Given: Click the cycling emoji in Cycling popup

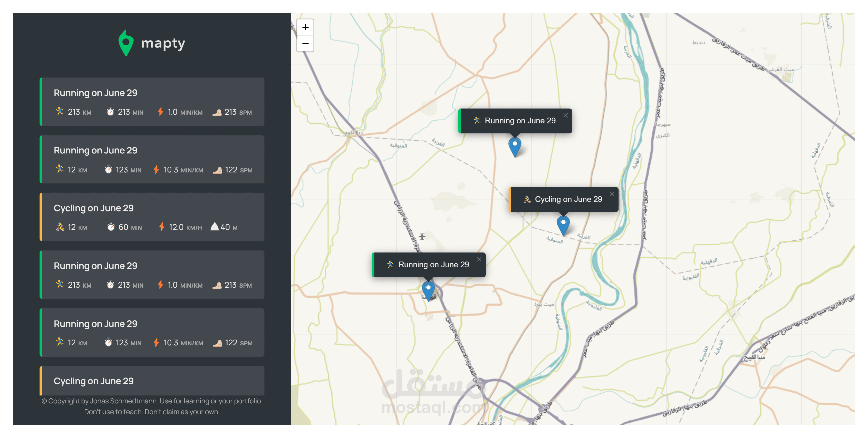Looking at the screenshot, I should pyautogui.click(x=527, y=200).
